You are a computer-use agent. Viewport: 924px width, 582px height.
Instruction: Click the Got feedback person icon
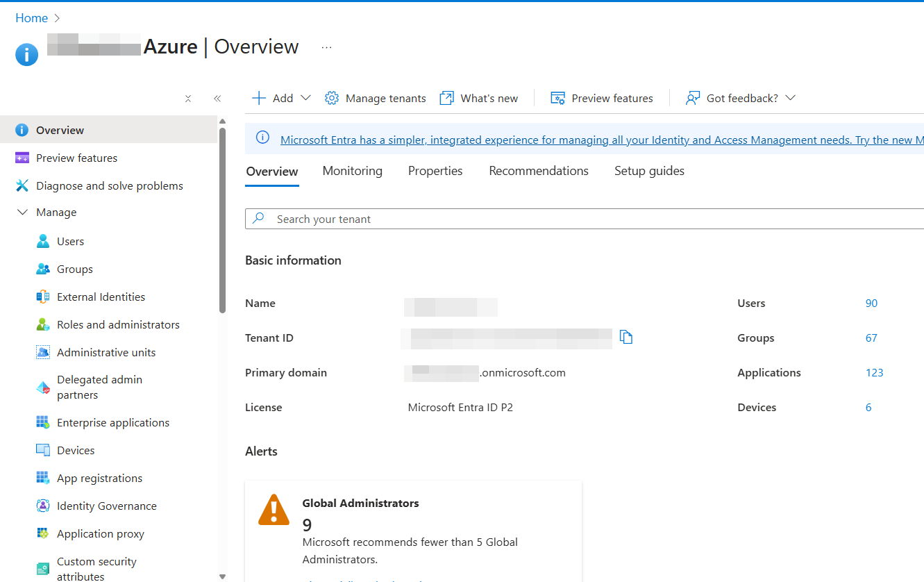pyautogui.click(x=692, y=98)
